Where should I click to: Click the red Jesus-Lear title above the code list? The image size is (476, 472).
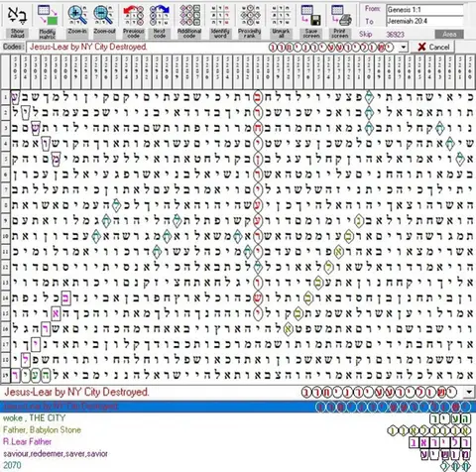76,392
